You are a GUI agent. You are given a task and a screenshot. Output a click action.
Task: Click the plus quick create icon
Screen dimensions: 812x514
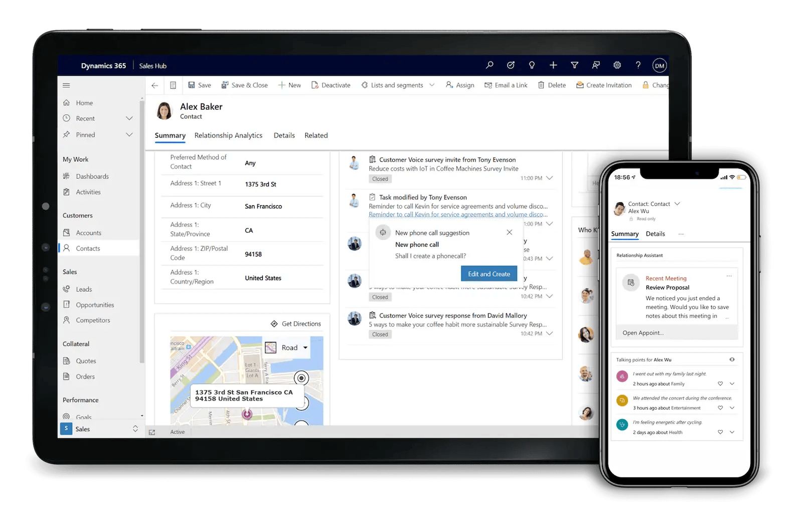(553, 65)
